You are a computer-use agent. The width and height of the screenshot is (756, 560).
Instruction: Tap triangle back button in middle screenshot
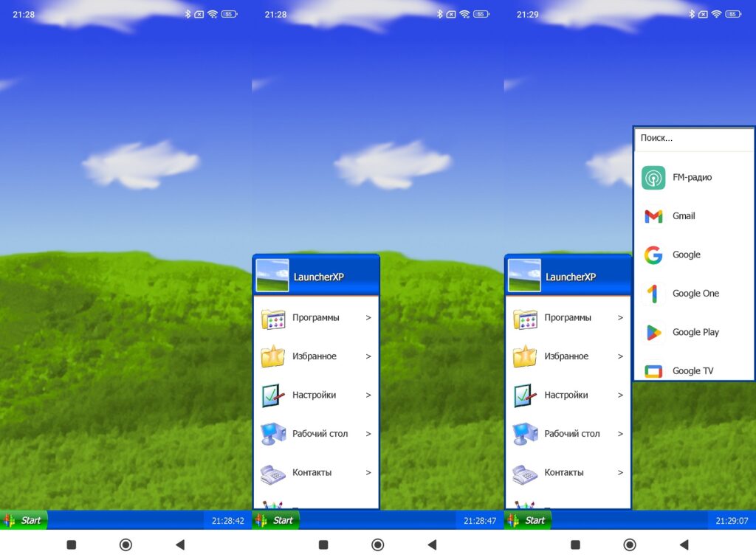(x=433, y=545)
